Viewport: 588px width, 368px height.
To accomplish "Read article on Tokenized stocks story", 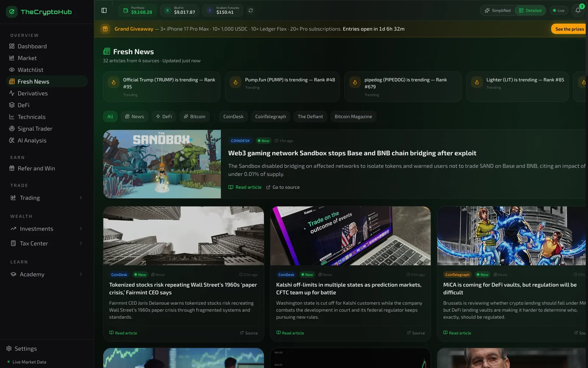I will 123,333.
